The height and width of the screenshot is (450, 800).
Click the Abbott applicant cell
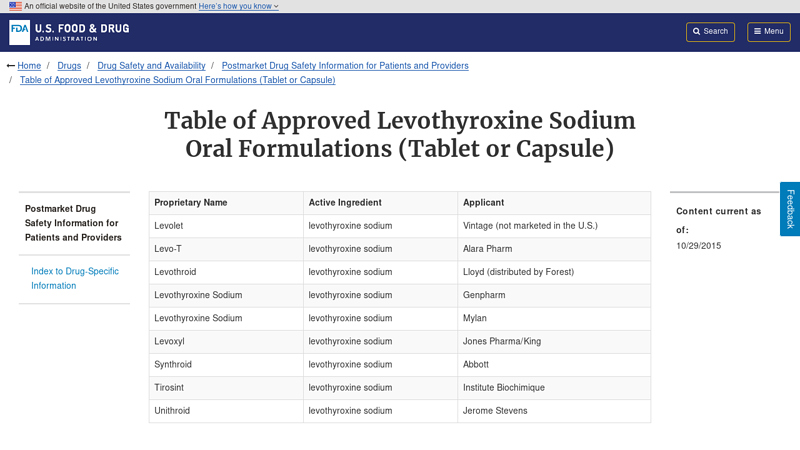554,365
